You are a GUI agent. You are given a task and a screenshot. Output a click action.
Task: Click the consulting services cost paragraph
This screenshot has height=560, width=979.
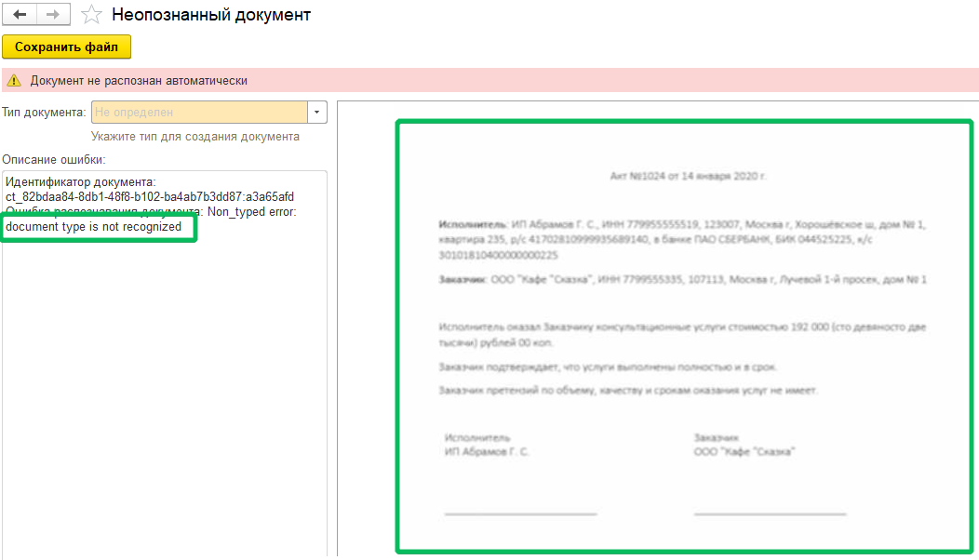pyautogui.click(x=682, y=335)
